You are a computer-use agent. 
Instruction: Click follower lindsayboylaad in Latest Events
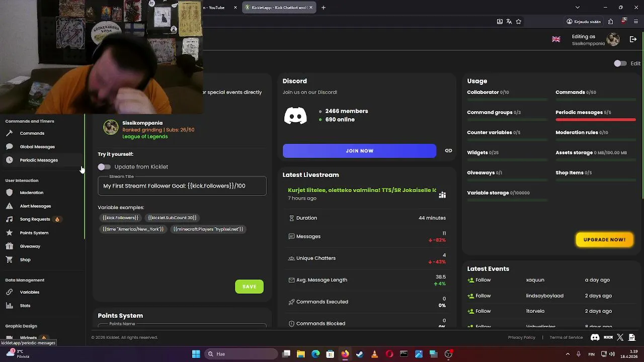[544, 296]
